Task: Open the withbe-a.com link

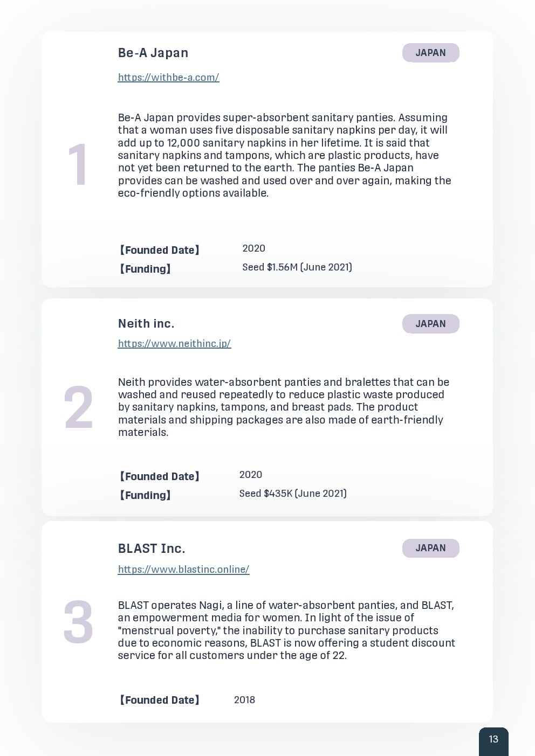Action: coord(168,78)
